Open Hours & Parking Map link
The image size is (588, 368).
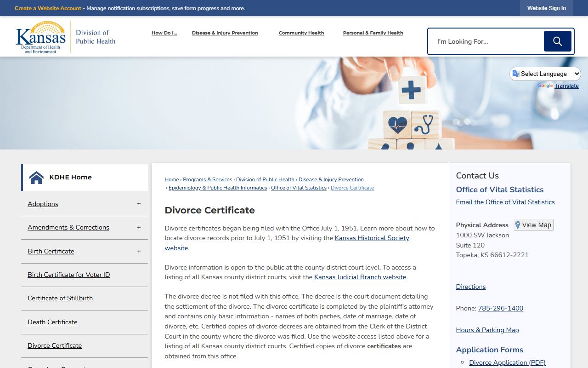pyautogui.click(x=487, y=330)
